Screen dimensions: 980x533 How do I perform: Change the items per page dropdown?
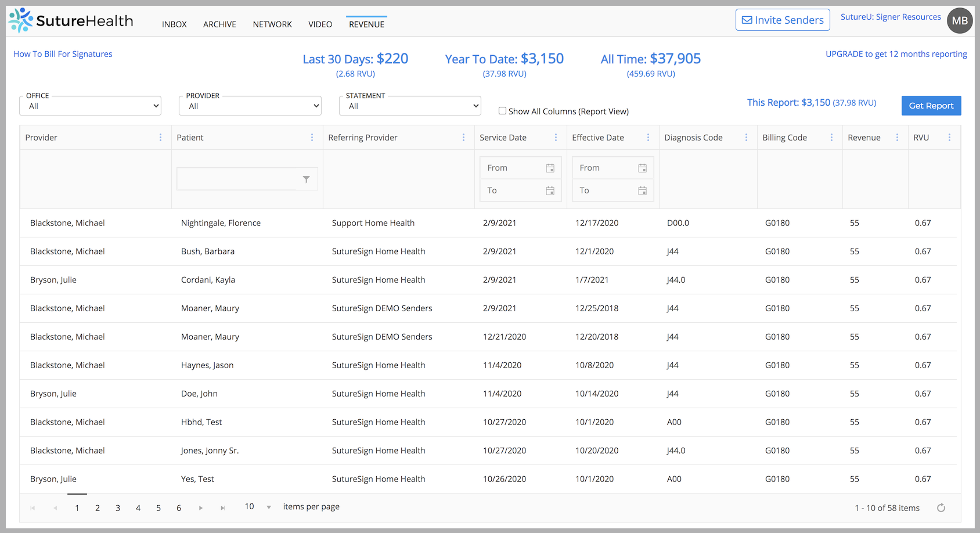[256, 506]
